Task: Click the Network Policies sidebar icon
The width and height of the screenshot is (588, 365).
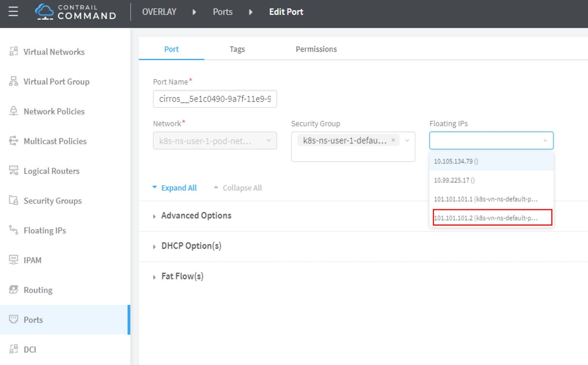Action: [x=14, y=111]
